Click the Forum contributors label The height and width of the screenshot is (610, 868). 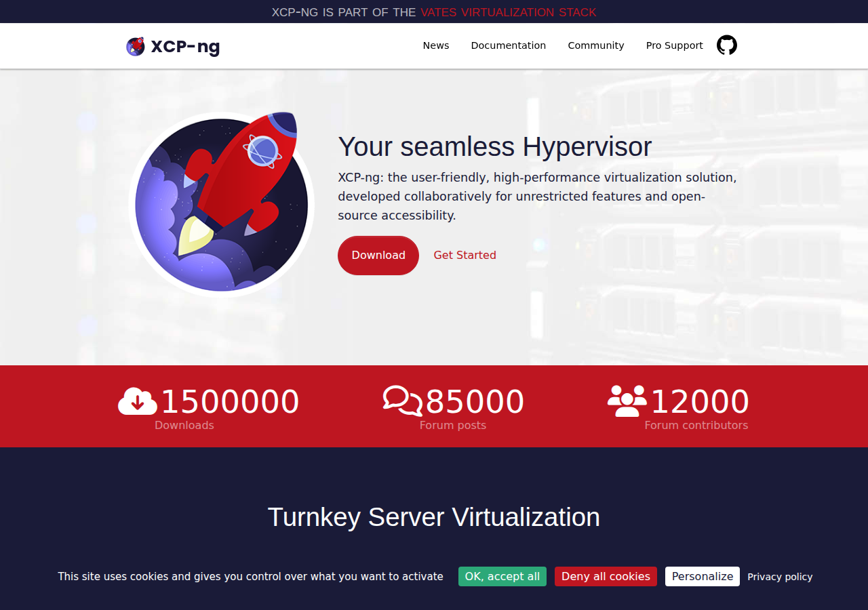(696, 426)
